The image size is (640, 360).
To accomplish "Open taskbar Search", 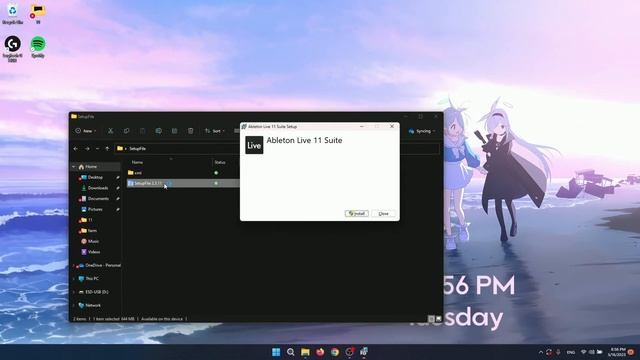I will point(291,352).
